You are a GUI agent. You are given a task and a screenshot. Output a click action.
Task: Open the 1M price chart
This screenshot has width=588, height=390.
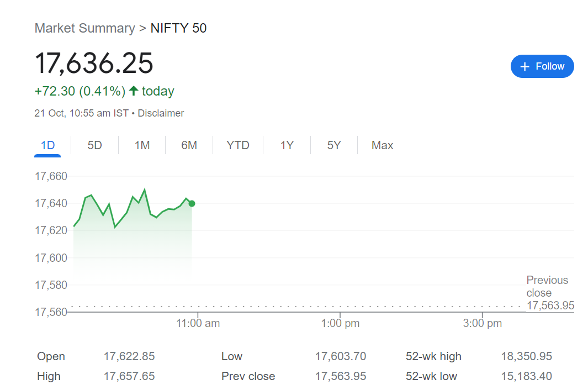[141, 145]
